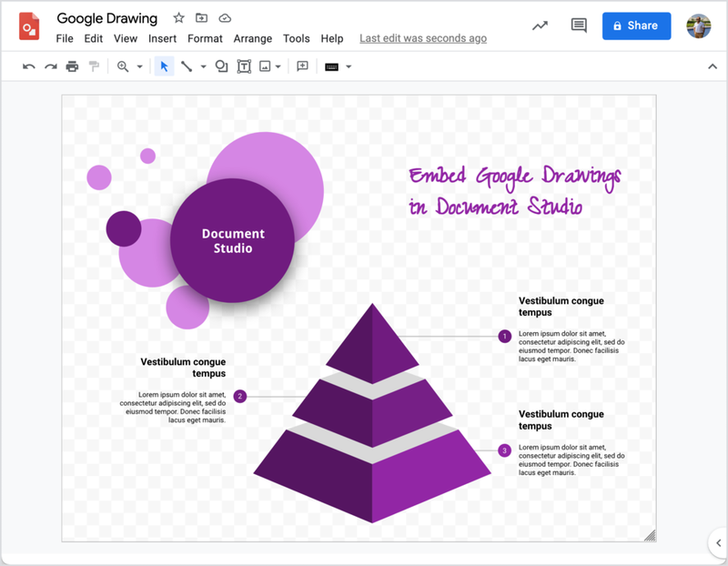Use the Paint format tool
This screenshot has width=728, height=566.
coord(95,66)
